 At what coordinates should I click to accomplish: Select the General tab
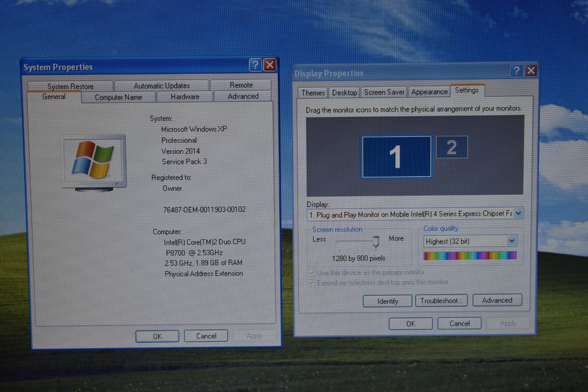click(54, 97)
